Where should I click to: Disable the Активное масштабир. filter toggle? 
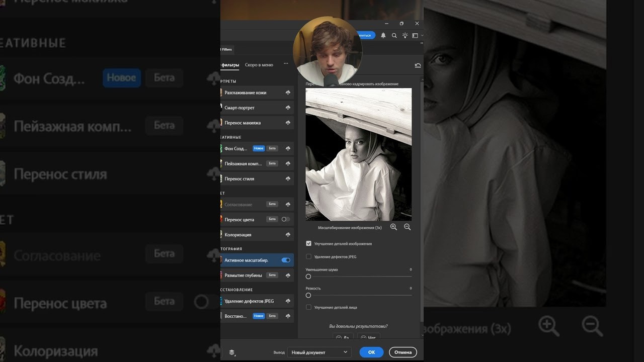pos(286,260)
